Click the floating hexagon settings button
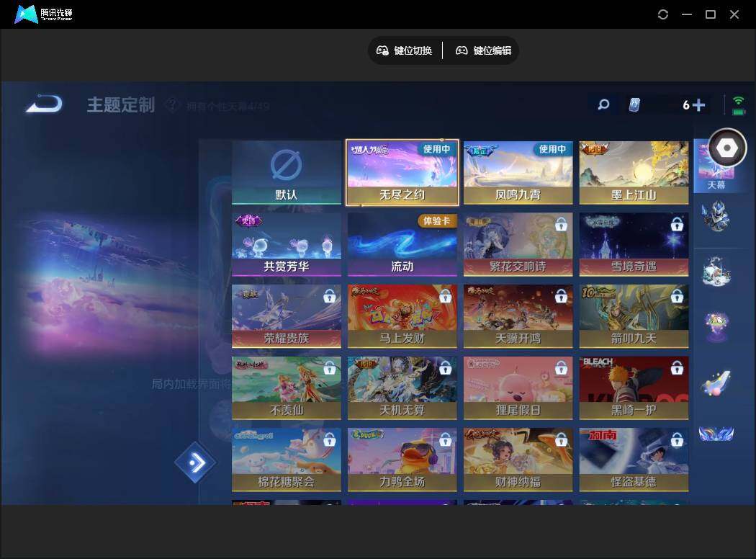Screen dimensions: 756x559 727,148
